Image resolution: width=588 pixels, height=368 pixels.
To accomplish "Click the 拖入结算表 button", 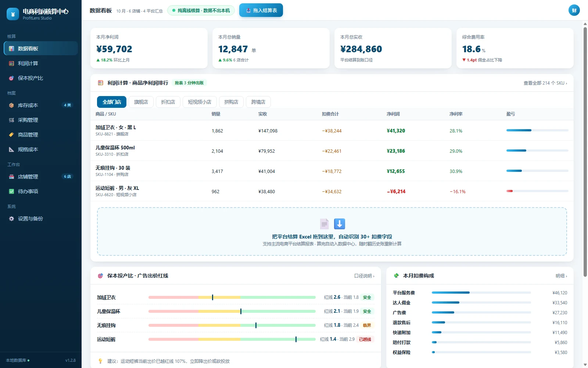I will (x=261, y=10).
